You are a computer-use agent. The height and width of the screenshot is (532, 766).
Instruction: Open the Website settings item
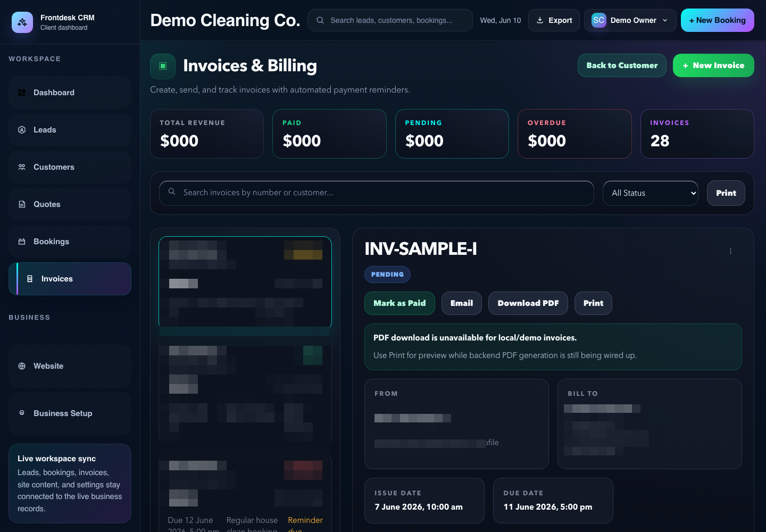click(70, 366)
